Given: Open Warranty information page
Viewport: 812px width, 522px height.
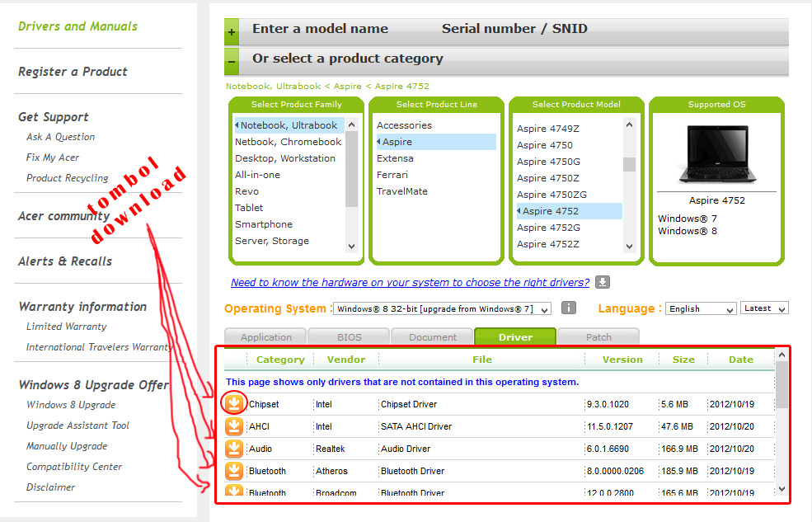Looking at the screenshot, I should [x=83, y=307].
